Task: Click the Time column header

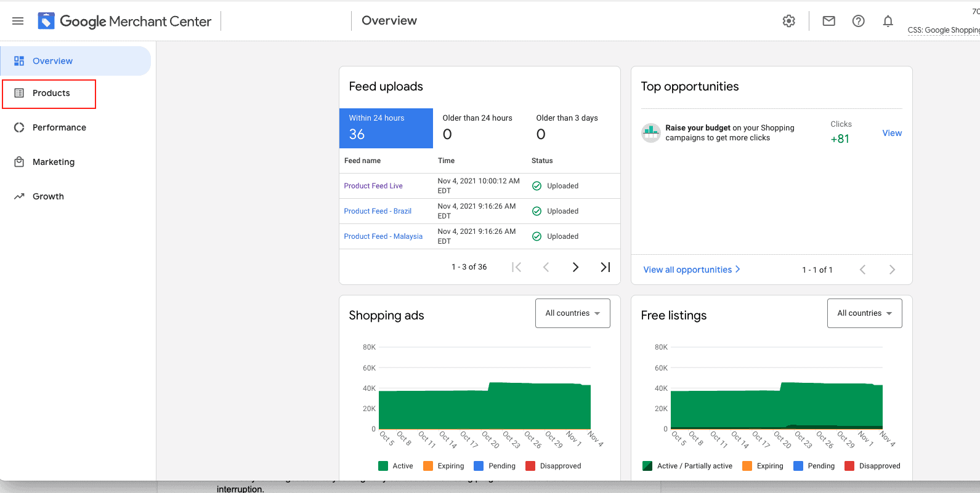Action: pyautogui.click(x=446, y=161)
